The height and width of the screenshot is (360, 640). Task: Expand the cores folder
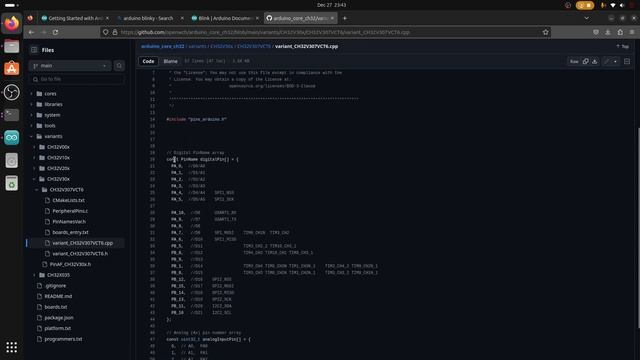(31, 93)
